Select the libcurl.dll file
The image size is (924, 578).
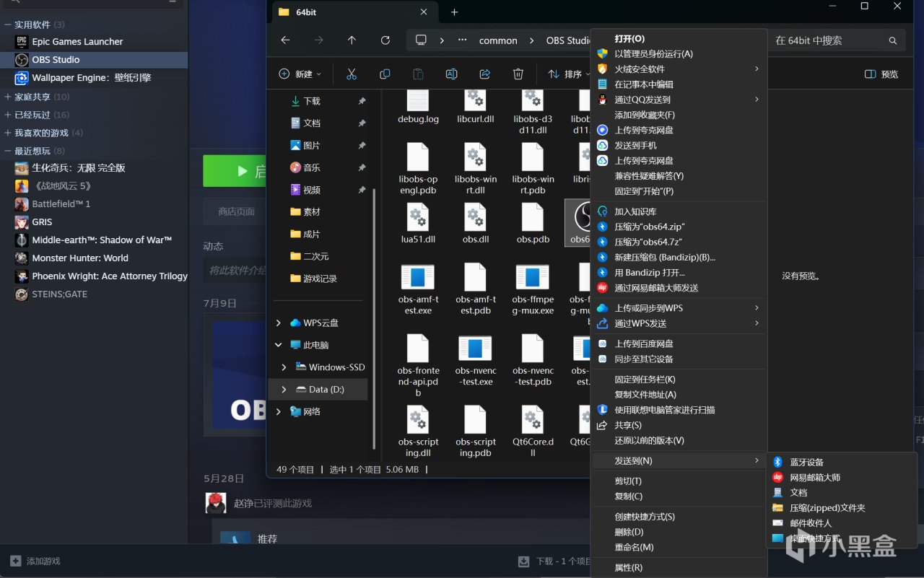pyautogui.click(x=475, y=107)
